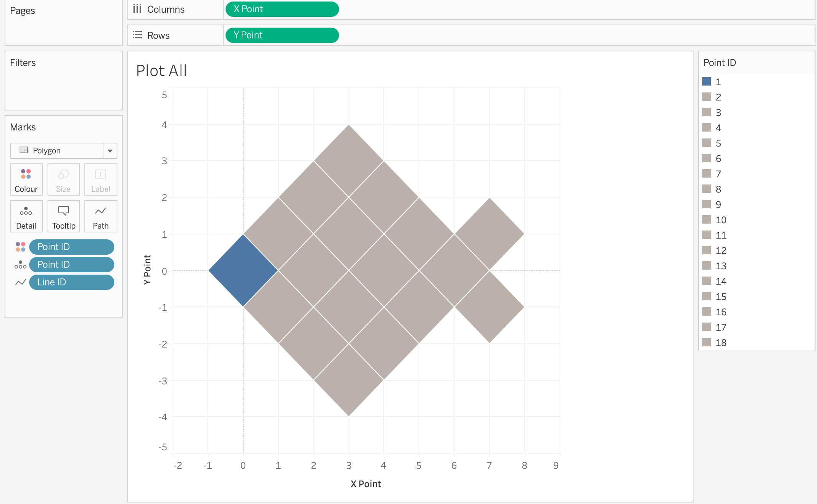Click the Plot All sheet title

[161, 71]
